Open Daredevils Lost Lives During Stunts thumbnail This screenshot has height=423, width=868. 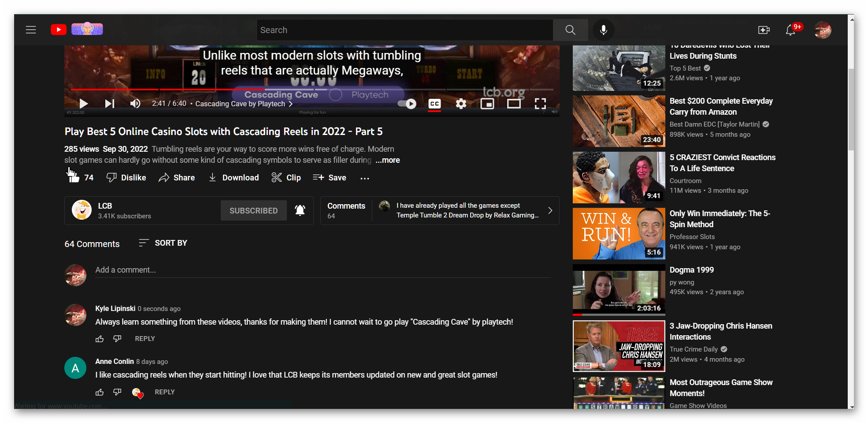tap(619, 68)
